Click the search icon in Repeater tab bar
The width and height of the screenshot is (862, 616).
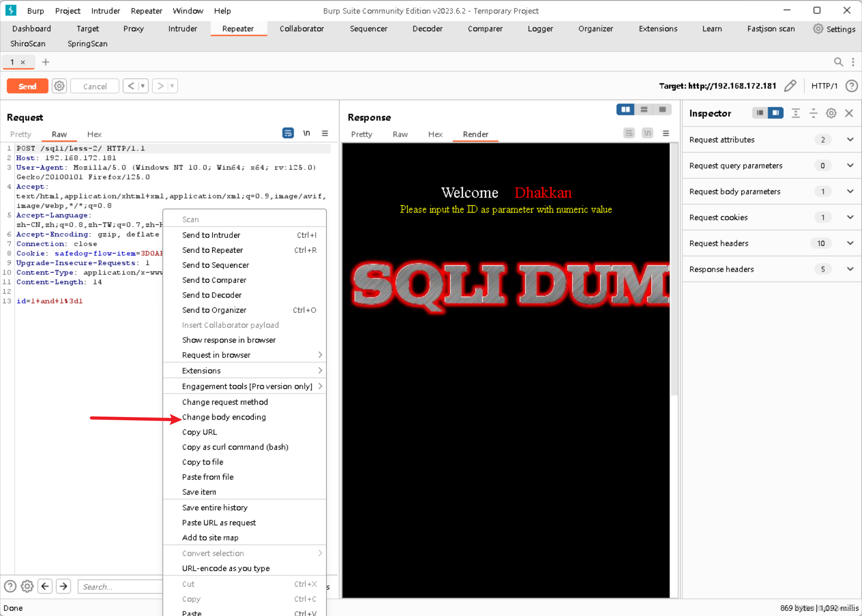pos(838,62)
